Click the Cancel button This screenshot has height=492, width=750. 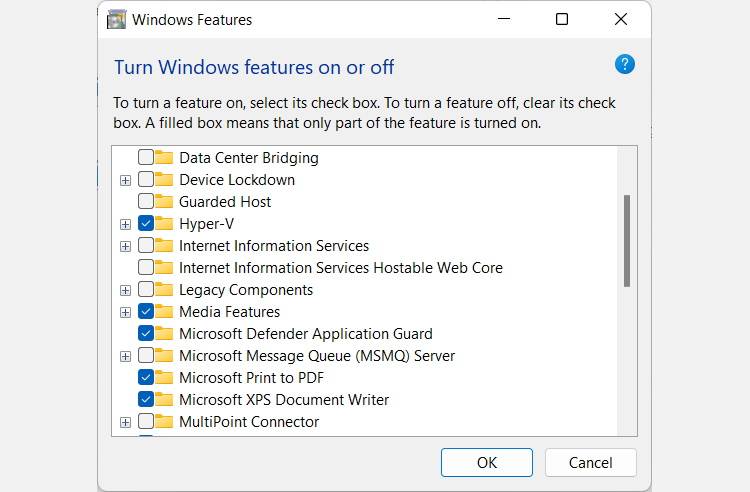(x=590, y=462)
